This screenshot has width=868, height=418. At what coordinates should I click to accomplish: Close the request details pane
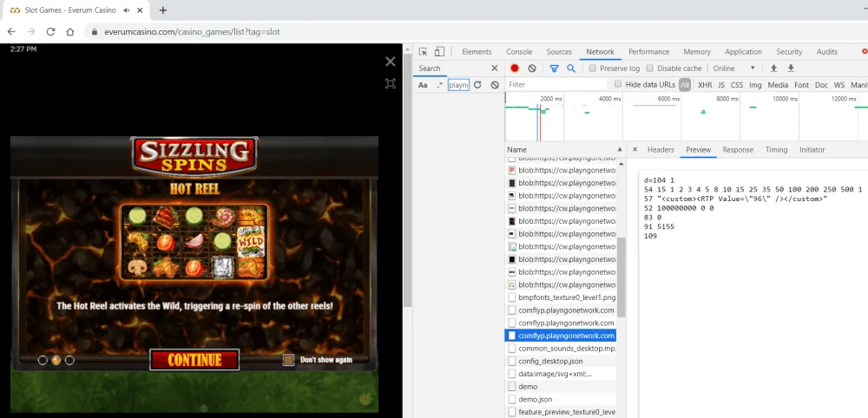pos(635,150)
